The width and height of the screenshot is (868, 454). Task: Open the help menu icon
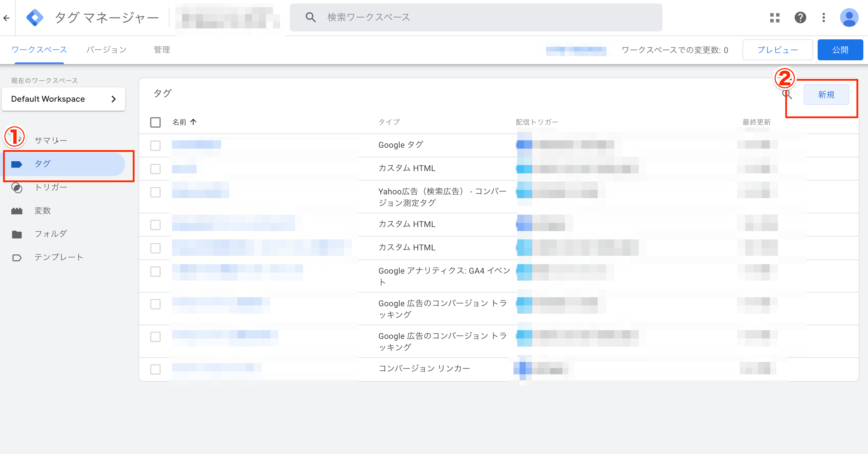[x=800, y=17]
